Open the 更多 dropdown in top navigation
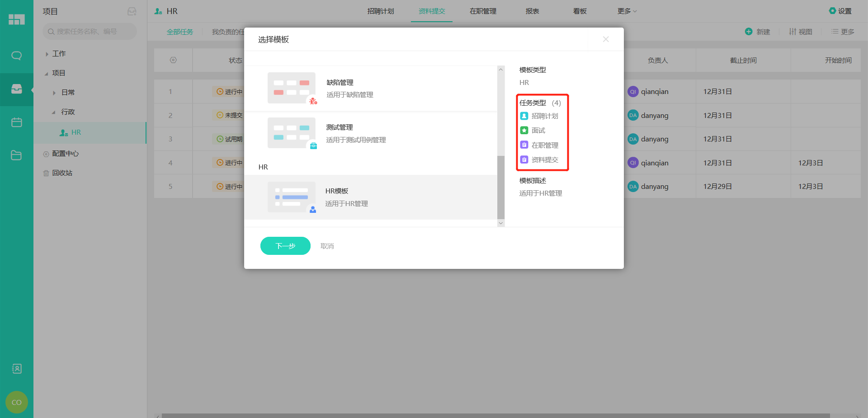 627,11
